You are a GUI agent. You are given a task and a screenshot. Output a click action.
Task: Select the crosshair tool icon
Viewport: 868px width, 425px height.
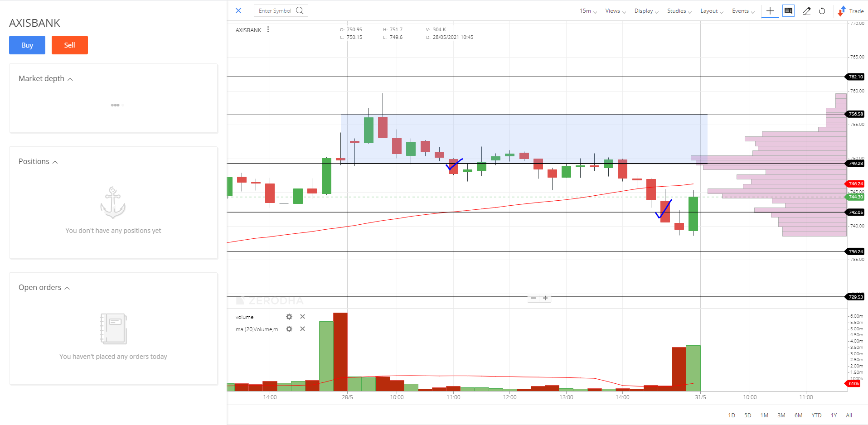(770, 11)
